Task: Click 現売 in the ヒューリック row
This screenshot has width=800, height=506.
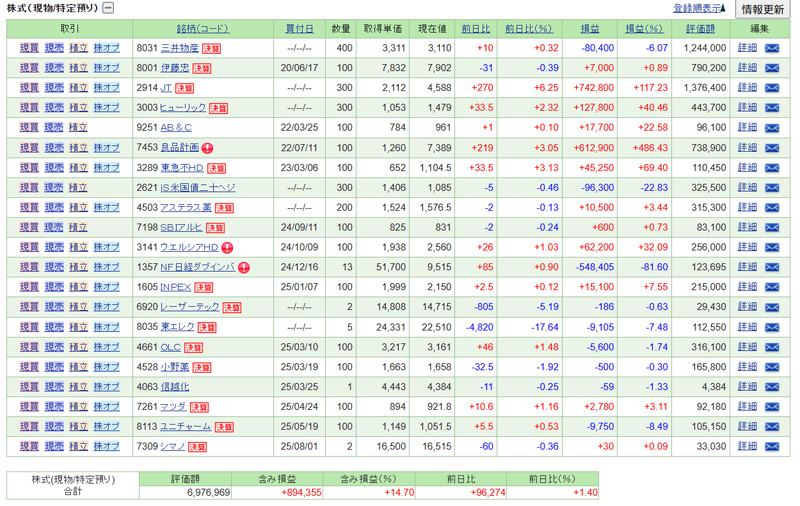Action: coord(54,108)
